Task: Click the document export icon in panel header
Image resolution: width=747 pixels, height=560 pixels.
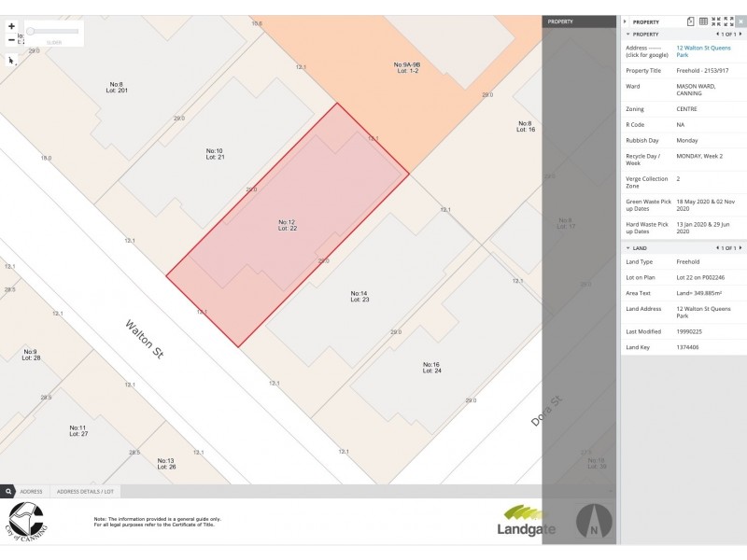Action: point(691,21)
